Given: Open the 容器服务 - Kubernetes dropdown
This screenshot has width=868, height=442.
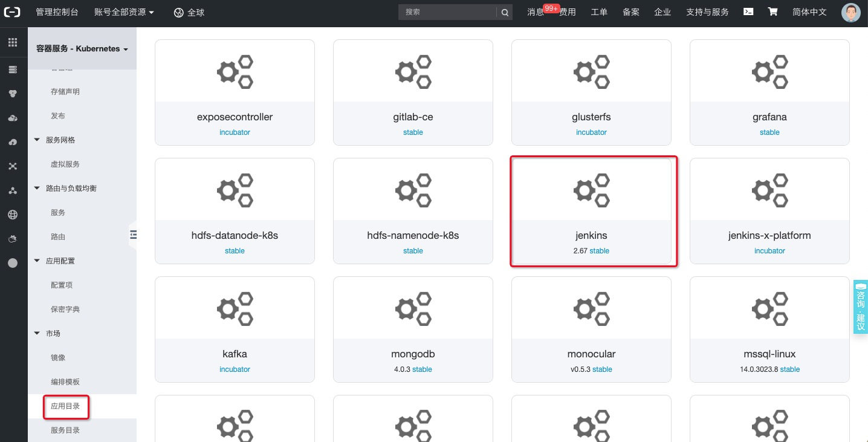Looking at the screenshot, I should tap(82, 48).
